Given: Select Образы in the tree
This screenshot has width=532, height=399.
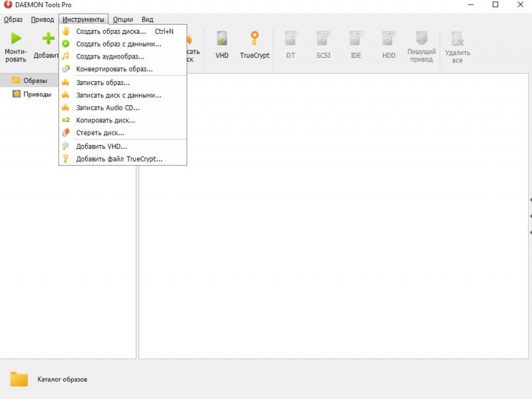Looking at the screenshot, I should pos(35,80).
